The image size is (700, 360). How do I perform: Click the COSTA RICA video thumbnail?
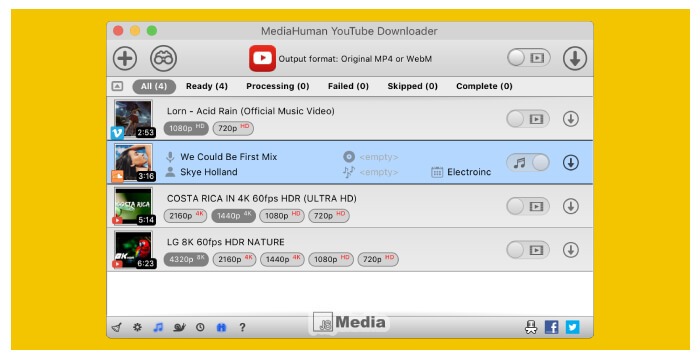[x=133, y=206]
